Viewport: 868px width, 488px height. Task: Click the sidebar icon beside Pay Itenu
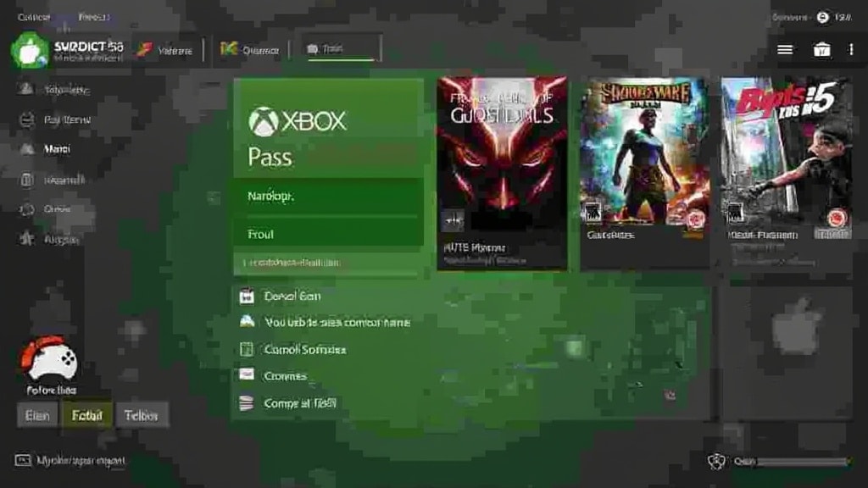click(x=26, y=119)
